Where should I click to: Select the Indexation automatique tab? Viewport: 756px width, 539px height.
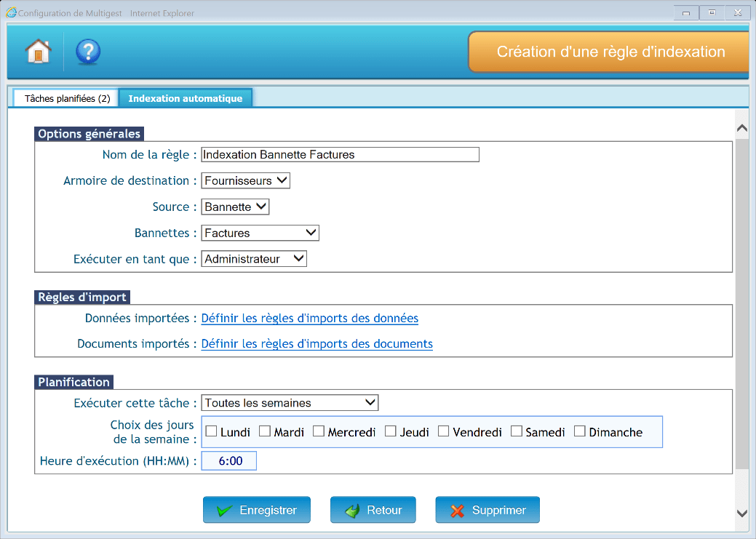click(185, 98)
